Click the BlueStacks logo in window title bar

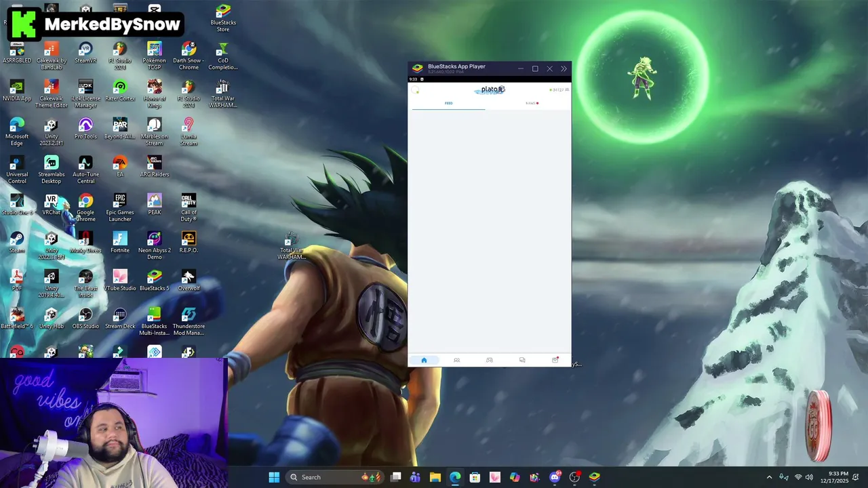pyautogui.click(x=418, y=68)
